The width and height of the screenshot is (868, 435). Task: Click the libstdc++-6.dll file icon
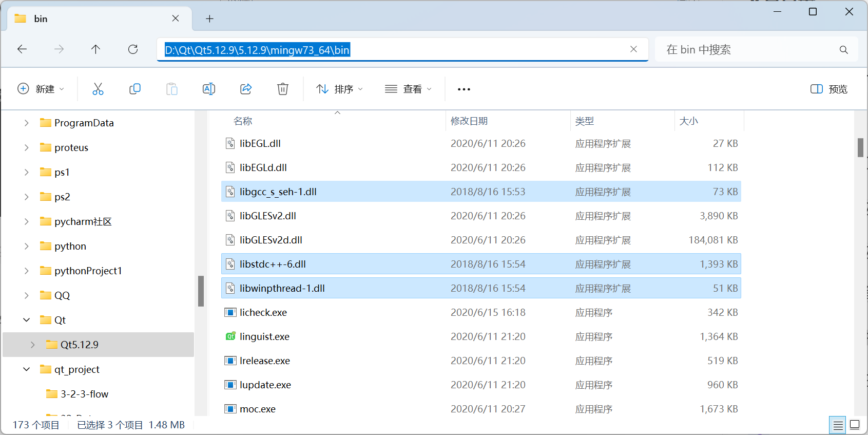click(230, 264)
